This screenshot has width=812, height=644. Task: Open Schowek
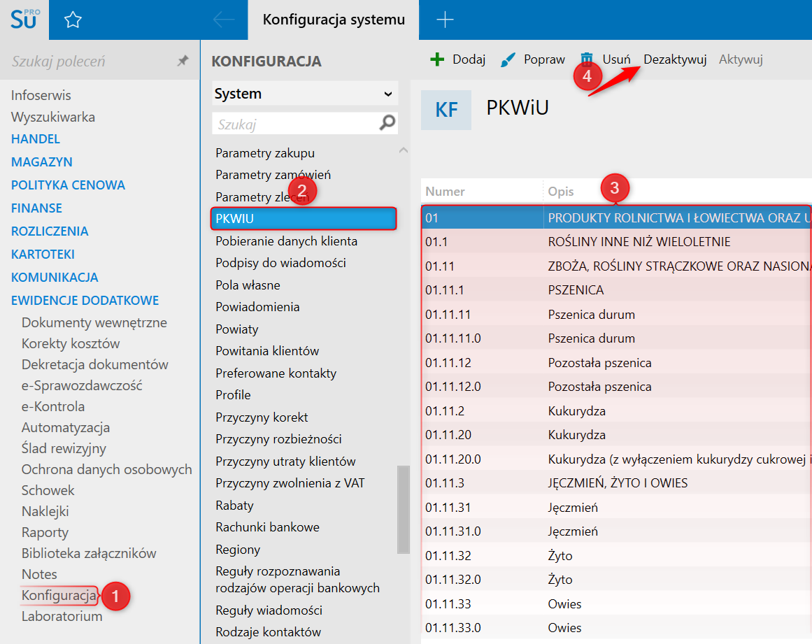coord(48,490)
